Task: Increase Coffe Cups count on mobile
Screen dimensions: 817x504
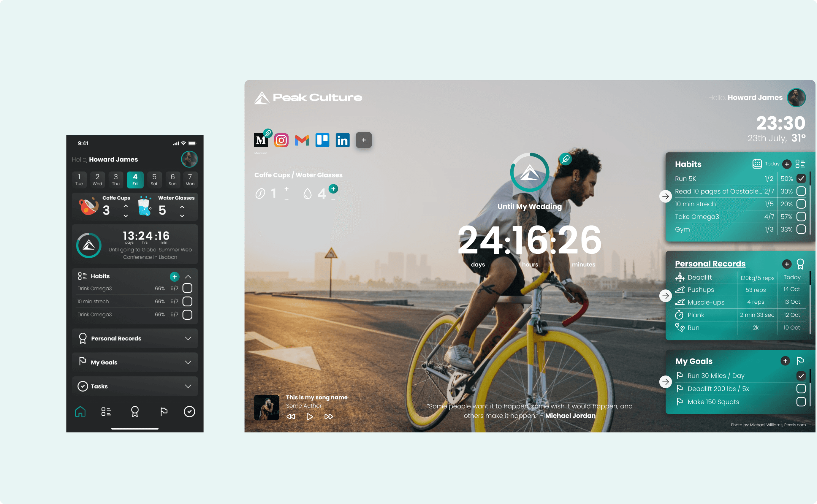Action: (x=126, y=206)
